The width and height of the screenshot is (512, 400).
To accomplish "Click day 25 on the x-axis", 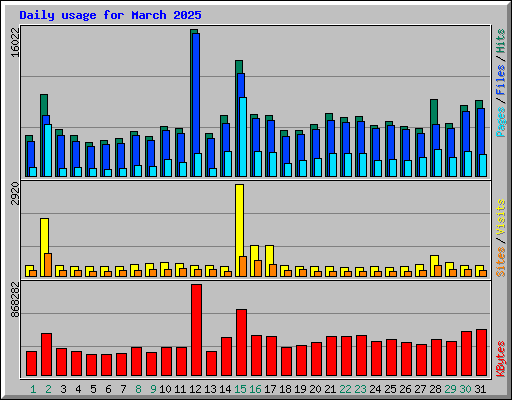I will 390,389.
